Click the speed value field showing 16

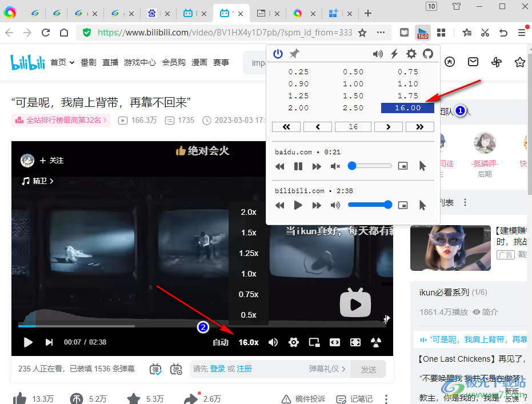[353, 127]
